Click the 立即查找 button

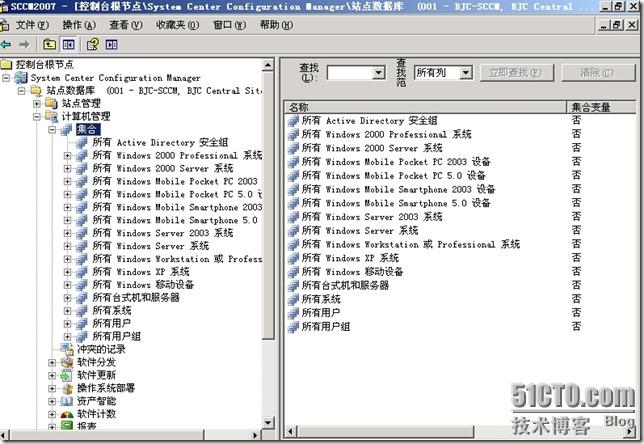(517, 73)
